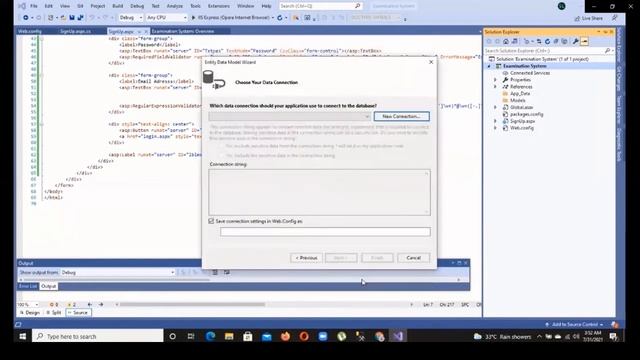
Task: Click browser refresh icon beside IIS Express
Action: pyautogui.click(x=280, y=18)
